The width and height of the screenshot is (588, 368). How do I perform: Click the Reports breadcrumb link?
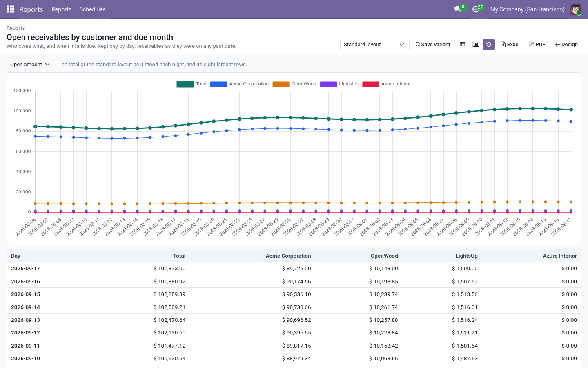pyautogui.click(x=16, y=28)
